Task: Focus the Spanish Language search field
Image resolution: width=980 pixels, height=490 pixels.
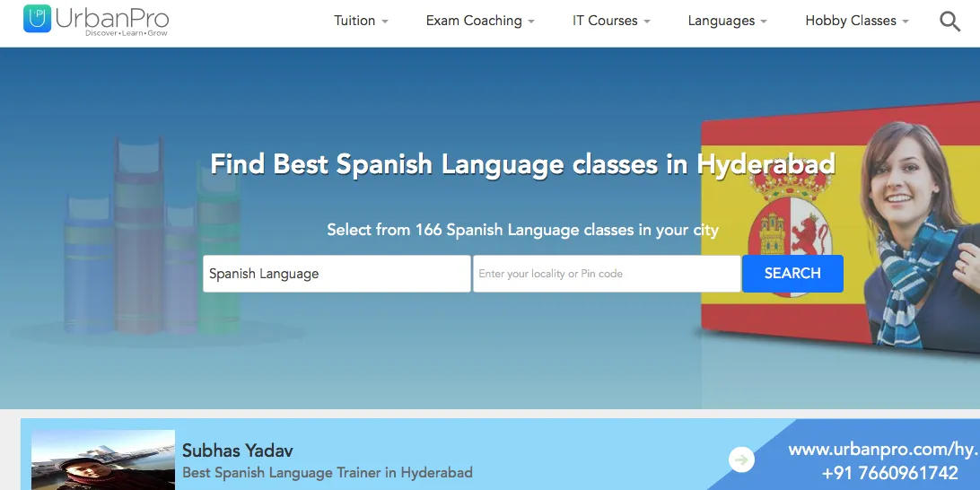Action: (x=337, y=273)
